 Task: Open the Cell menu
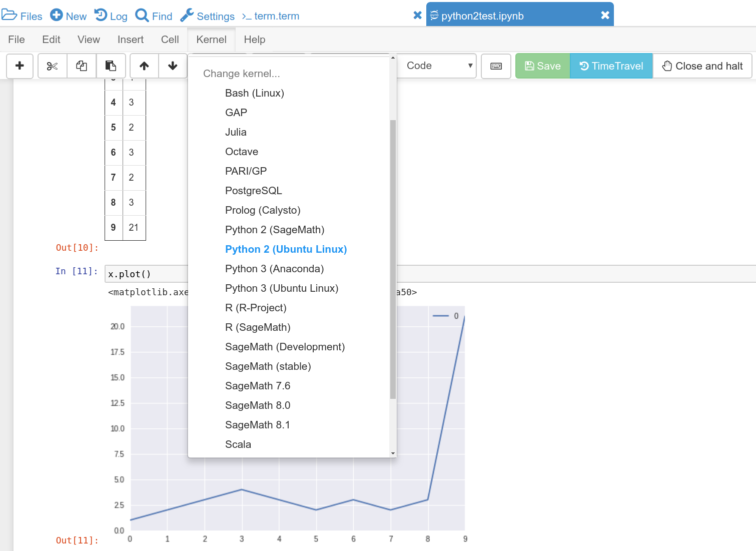pyautogui.click(x=170, y=40)
